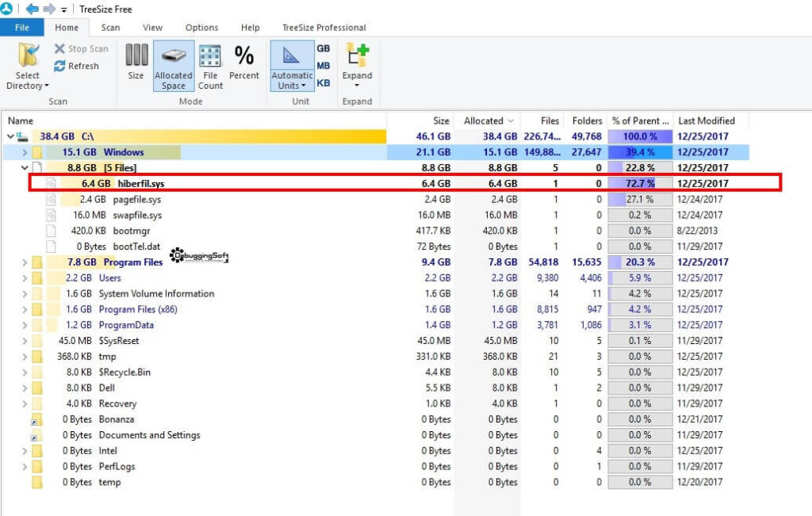
Task: Open quick access toolbar dropdown
Action: pos(63,10)
